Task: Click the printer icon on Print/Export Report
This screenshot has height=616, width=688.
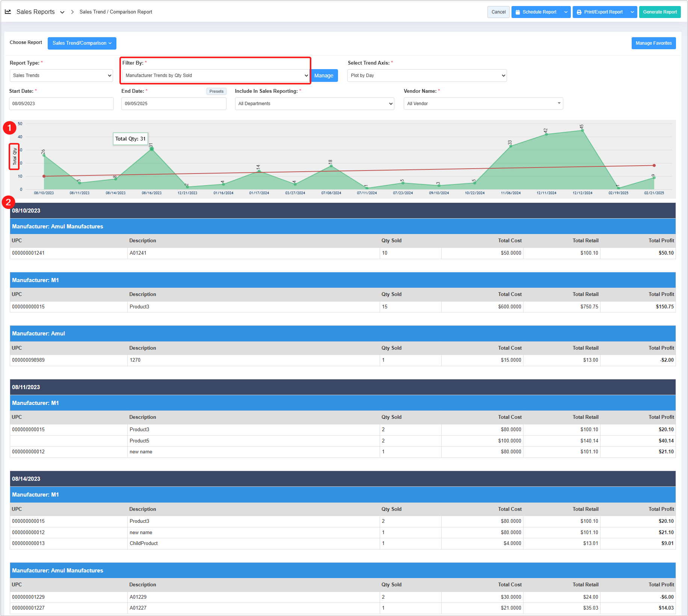Action: (x=579, y=12)
